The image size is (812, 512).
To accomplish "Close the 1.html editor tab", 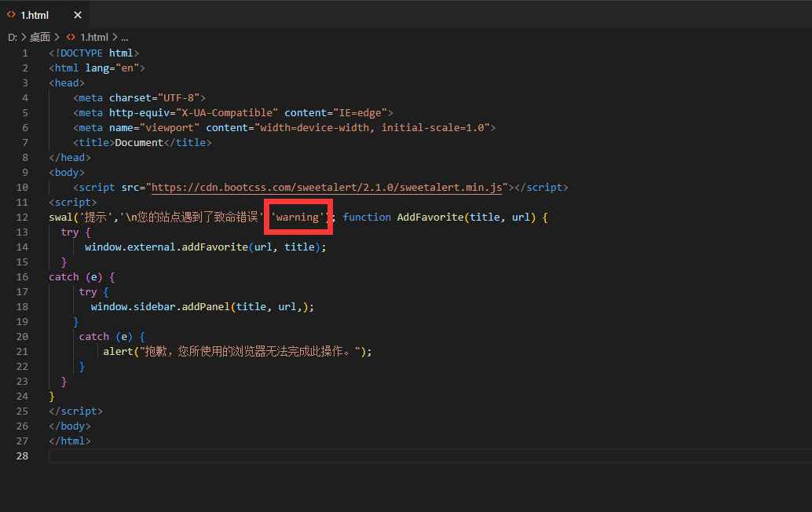I will coord(78,15).
